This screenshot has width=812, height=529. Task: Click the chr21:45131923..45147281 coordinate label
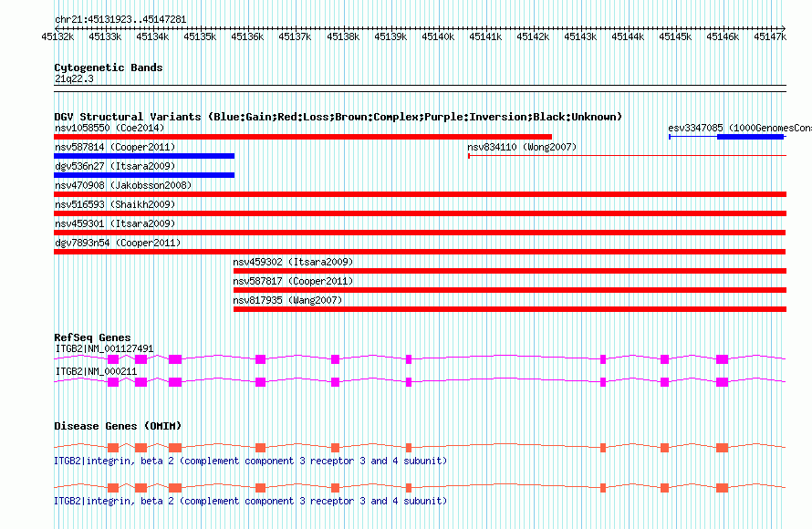[120, 19]
